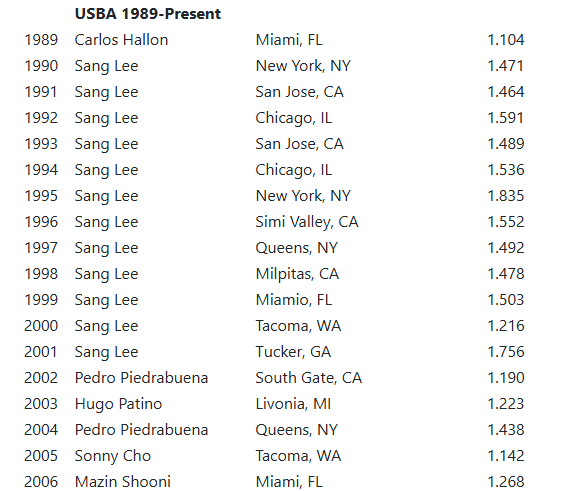Click the Livonia, MI location text
Image resolution: width=572 pixels, height=491 pixels.
pos(293,404)
